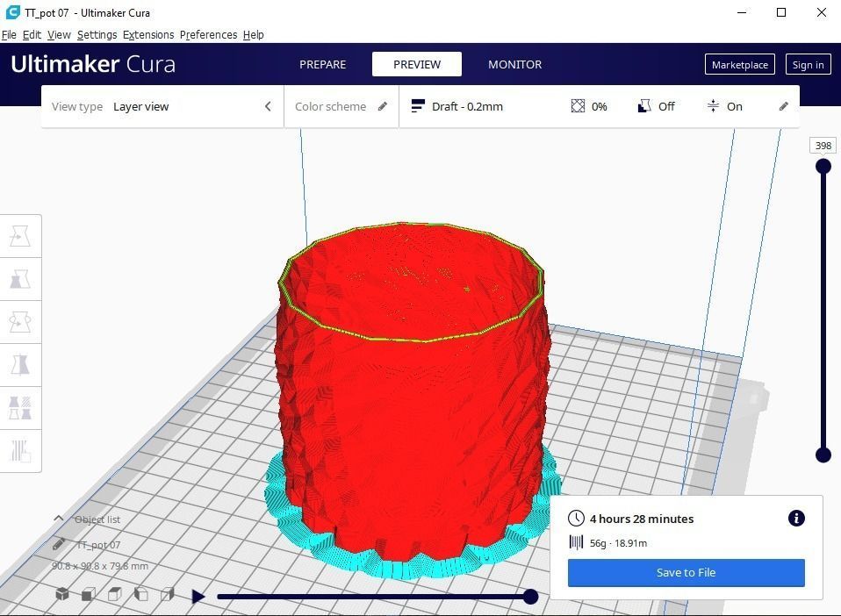841x616 pixels.
Task: Select the Mirror tool in left toolbar
Action: click(x=20, y=364)
